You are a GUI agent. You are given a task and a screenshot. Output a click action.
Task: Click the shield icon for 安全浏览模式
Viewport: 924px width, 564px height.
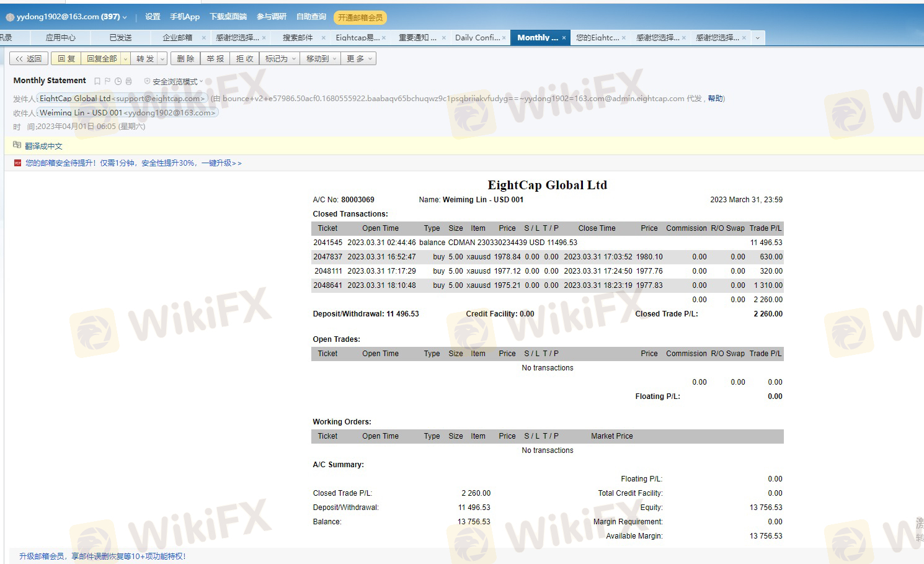pyautogui.click(x=147, y=81)
